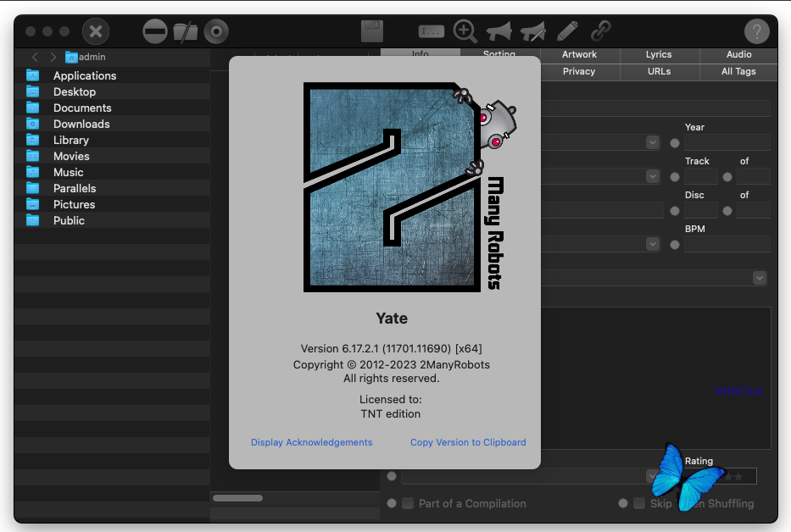791x532 pixels.
Task: Open help with the question mark icon
Action: coord(757,32)
